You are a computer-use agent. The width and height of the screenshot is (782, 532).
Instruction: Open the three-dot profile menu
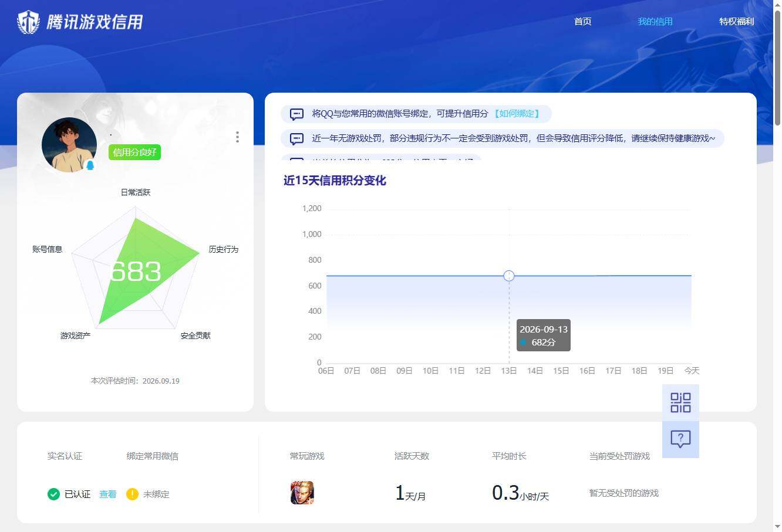237,137
